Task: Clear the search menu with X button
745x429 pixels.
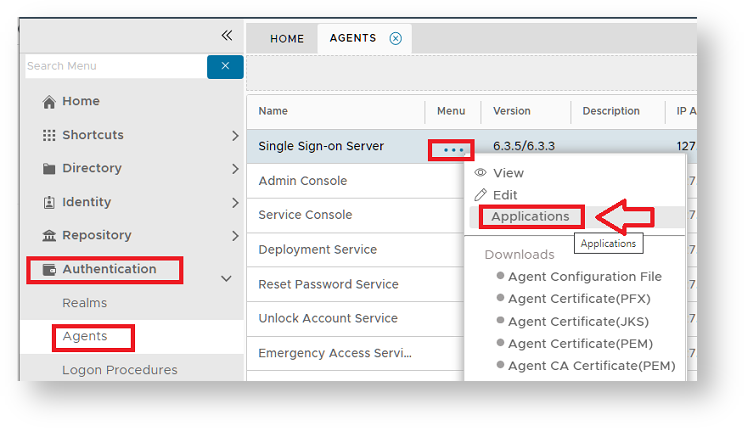Action: 225,66
